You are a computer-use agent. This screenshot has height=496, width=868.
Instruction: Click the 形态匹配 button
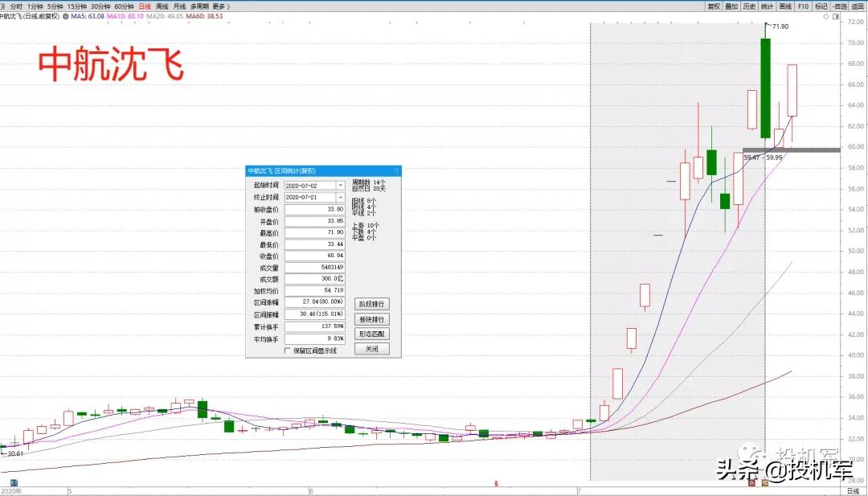(x=372, y=334)
